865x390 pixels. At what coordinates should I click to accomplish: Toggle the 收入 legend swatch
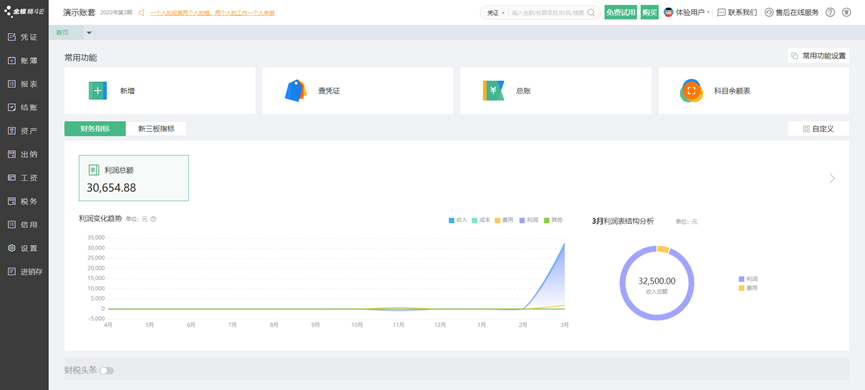452,220
